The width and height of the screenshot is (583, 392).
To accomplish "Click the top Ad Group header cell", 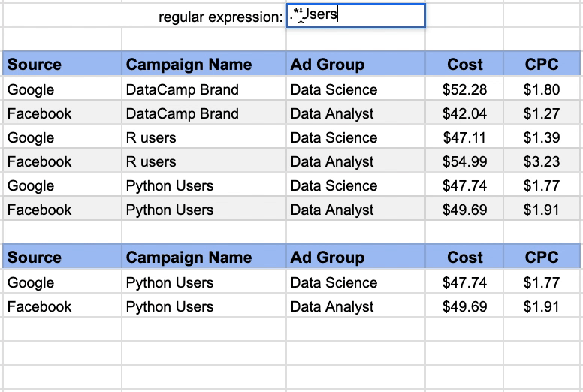I will point(356,64).
